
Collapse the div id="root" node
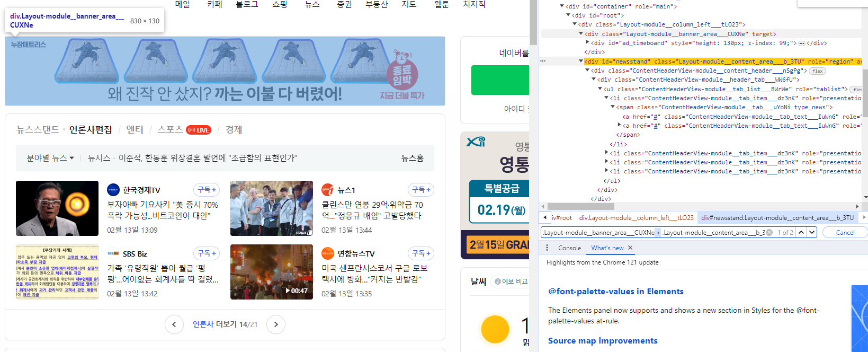[568, 15]
